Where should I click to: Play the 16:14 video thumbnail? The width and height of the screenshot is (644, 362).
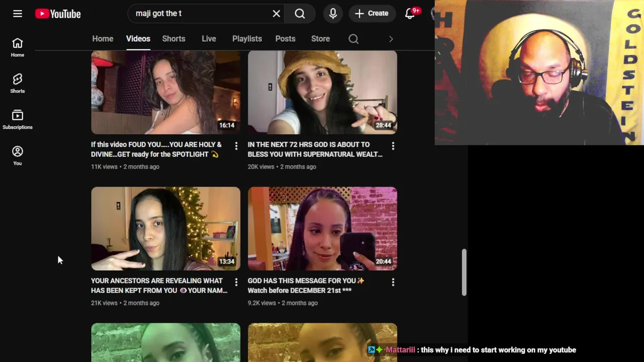166,93
